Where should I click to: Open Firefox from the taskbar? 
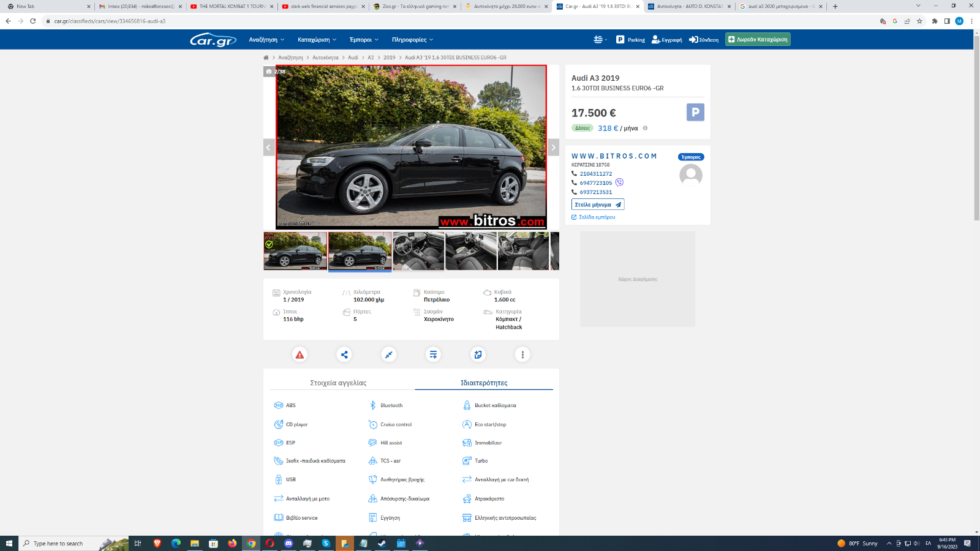[x=232, y=543]
